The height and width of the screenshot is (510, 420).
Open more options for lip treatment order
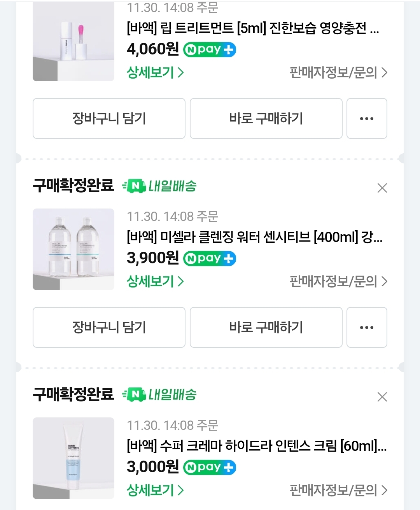pyautogui.click(x=366, y=118)
